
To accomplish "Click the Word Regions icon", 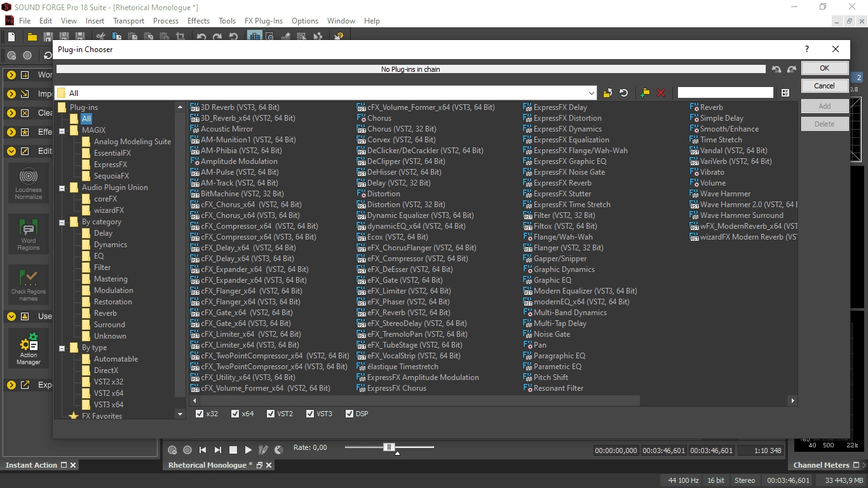I will pyautogui.click(x=29, y=234).
